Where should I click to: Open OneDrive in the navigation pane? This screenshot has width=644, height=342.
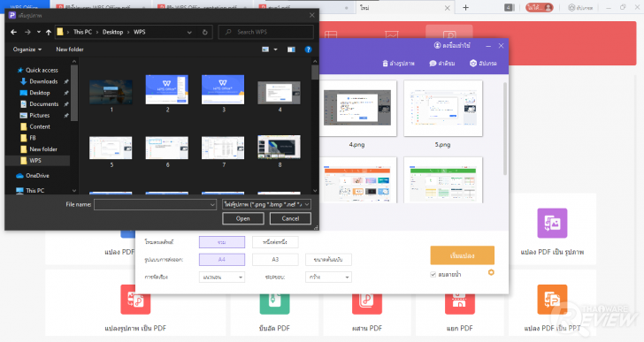point(33,176)
